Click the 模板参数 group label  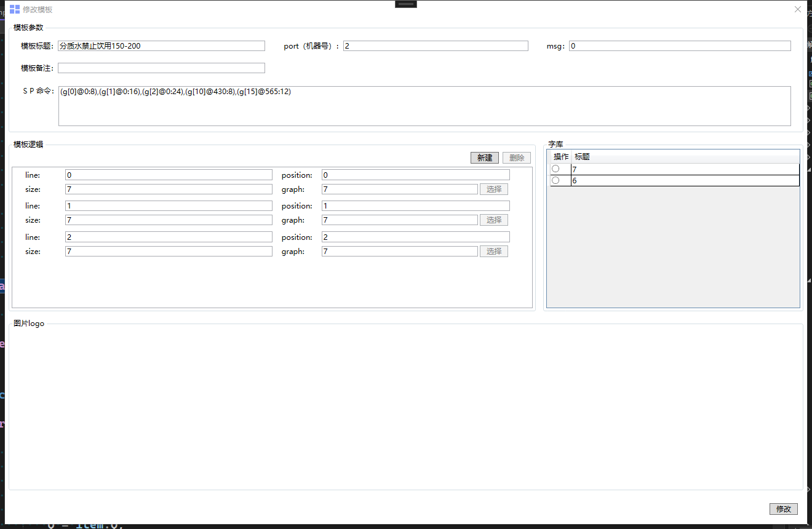coord(28,27)
